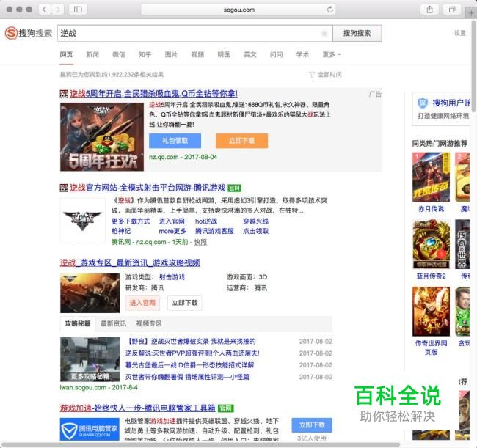Open the 逆反解说:灭世者PVP article link
477x448 pixels.
click(x=192, y=353)
